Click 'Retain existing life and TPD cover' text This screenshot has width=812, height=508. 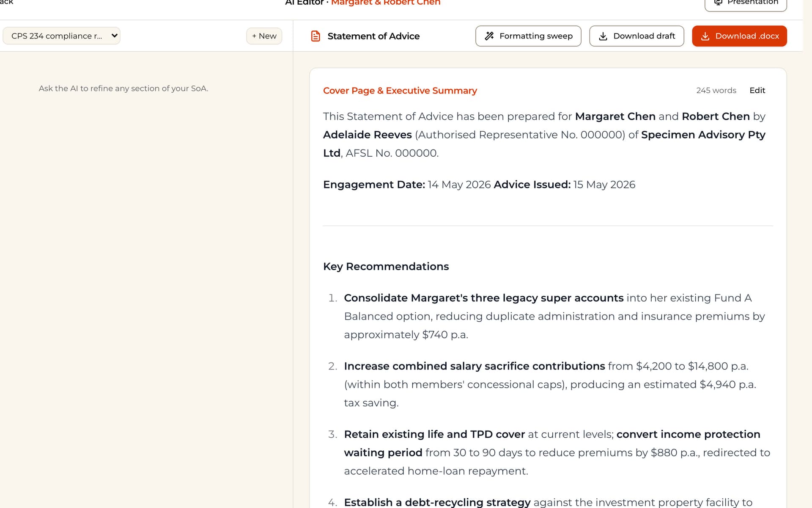click(x=434, y=434)
